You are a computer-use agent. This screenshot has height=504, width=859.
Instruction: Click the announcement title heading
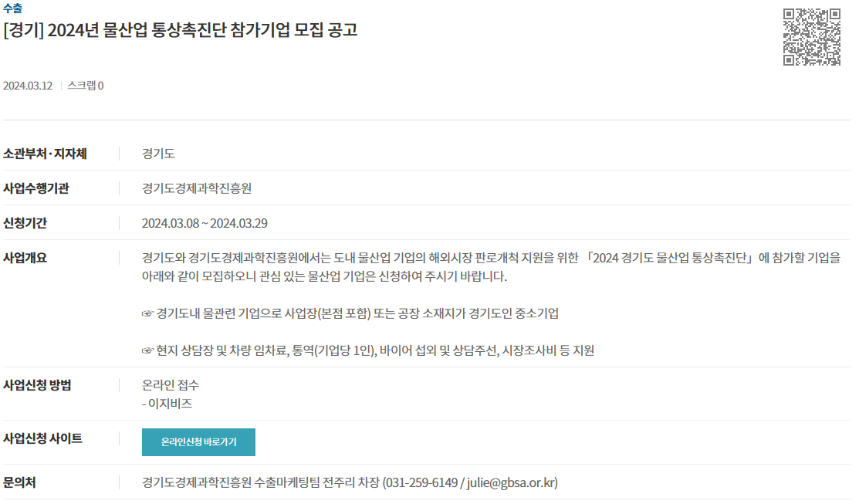coord(181,29)
